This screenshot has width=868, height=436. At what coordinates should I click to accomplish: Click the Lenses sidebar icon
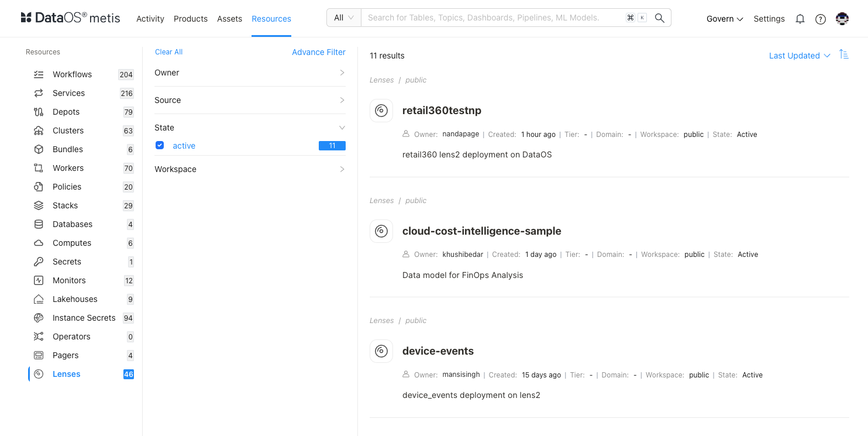39,374
